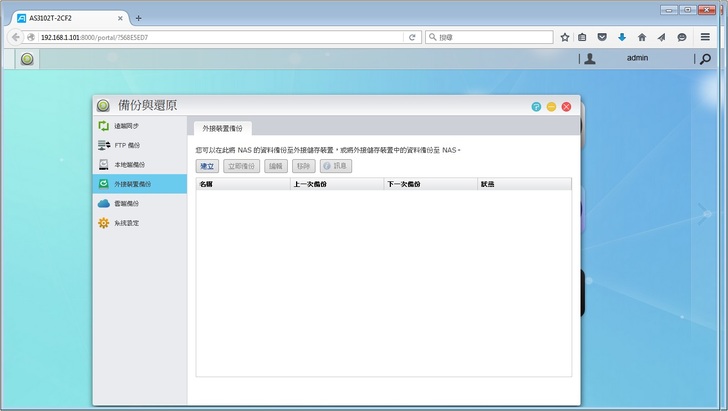Image resolution: width=728 pixels, height=411 pixels.
Task: Click the 建立 (Create) button
Action: click(207, 166)
